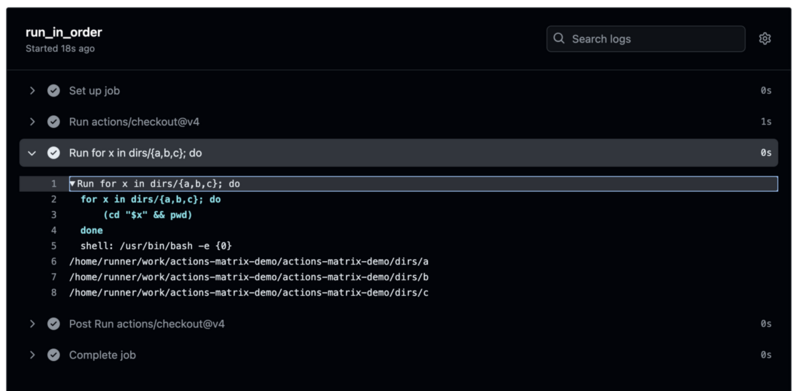Expand the Complete job step

pyautogui.click(x=32, y=355)
